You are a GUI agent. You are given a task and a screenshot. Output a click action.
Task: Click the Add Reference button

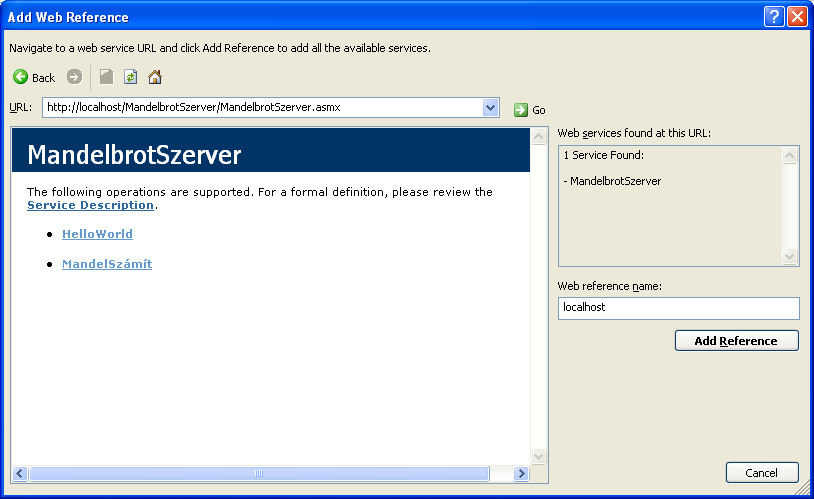737,341
